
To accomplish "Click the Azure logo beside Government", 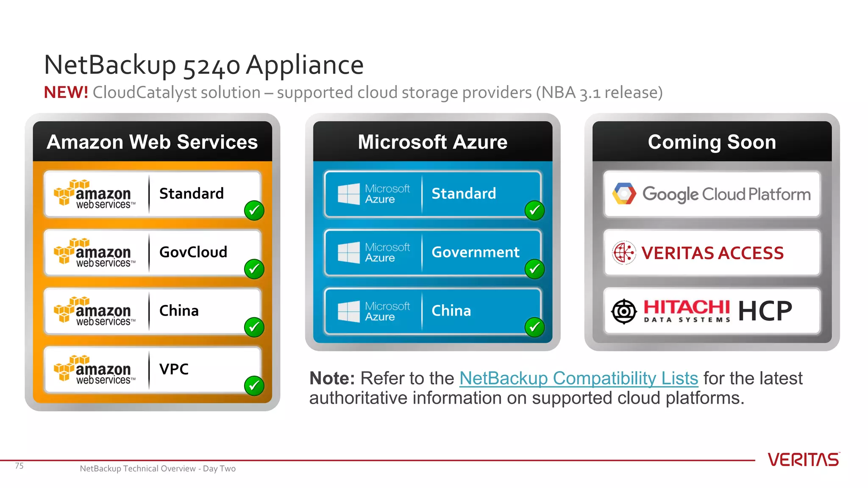I will coord(374,252).
